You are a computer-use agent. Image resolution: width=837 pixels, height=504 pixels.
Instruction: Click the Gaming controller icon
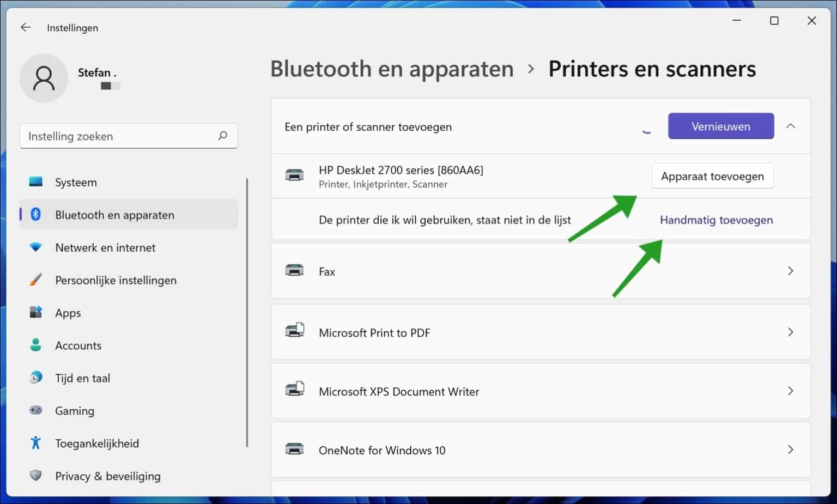coord(35,410)
